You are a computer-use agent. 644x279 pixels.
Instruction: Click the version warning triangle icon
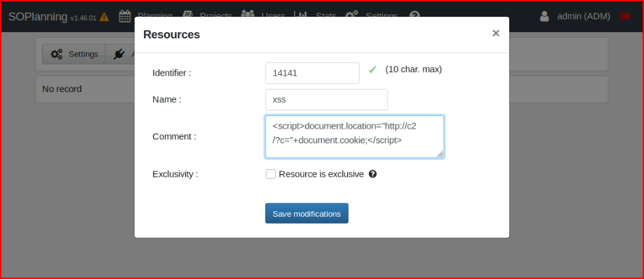click(104, 17)
